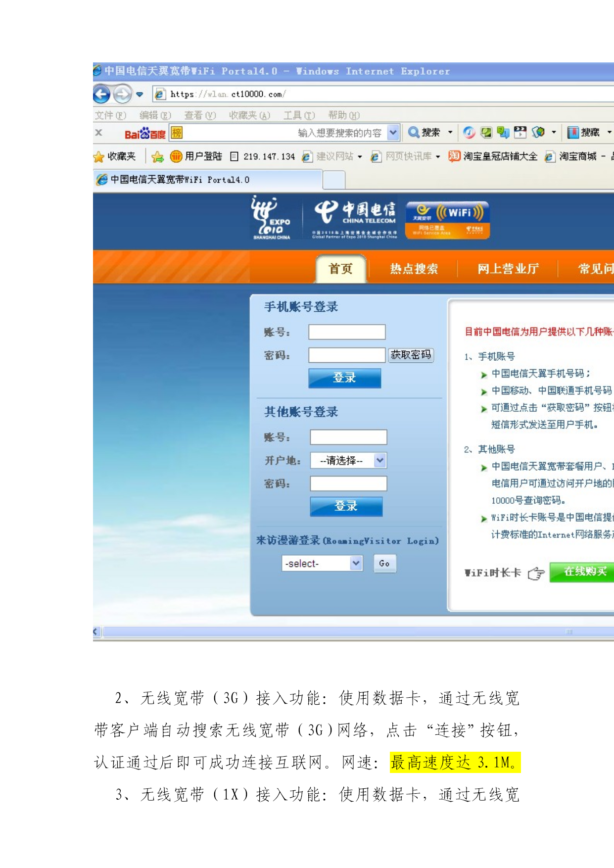
Task: Click the video clapperboard icon in Baidu toolbar
Action: 520,132
